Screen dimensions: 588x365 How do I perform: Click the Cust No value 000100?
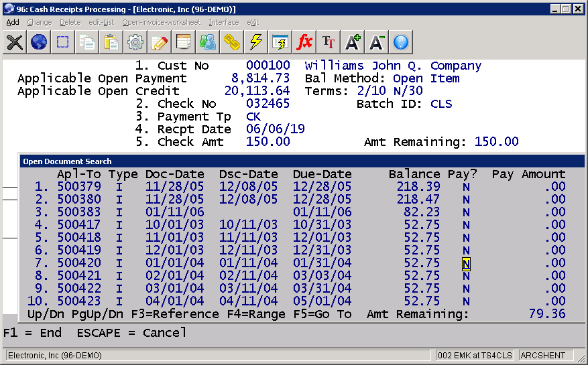[268, 65]
